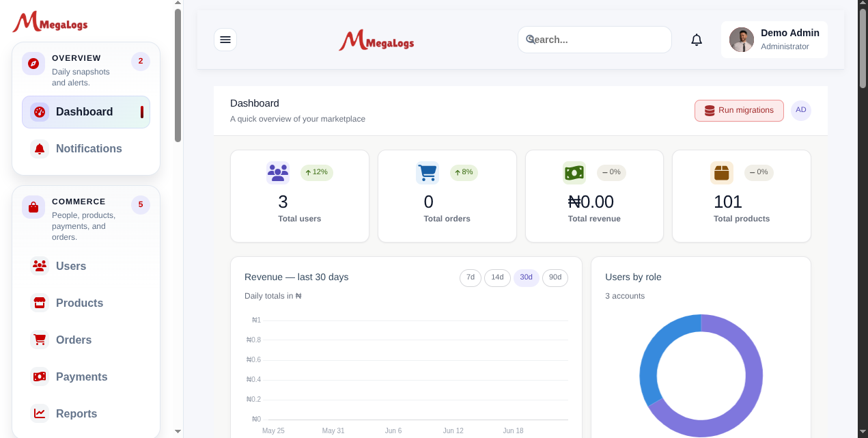Click the Total orders cart icon
Image resolution: width=868 pixels, height=438 pixels.
(x=428, y=173)
